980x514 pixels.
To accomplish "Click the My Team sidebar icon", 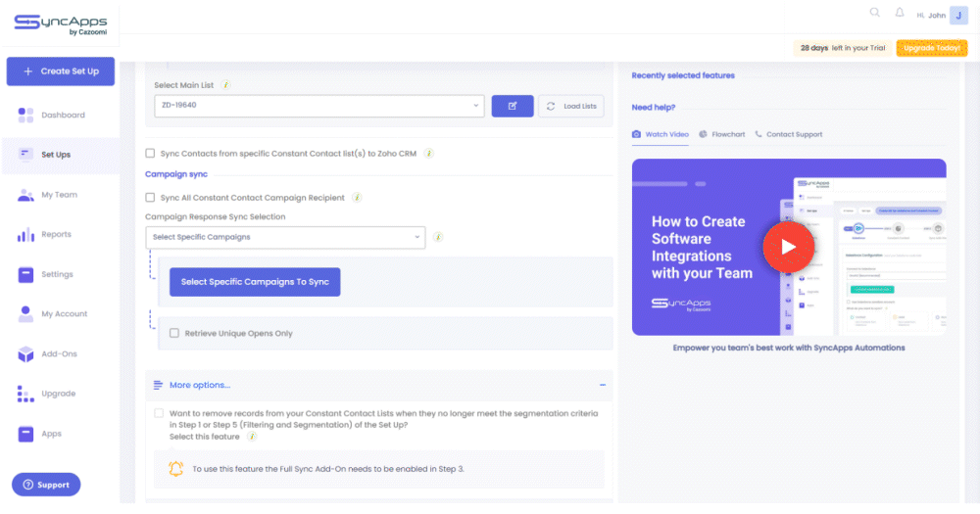I will (25, 195).
